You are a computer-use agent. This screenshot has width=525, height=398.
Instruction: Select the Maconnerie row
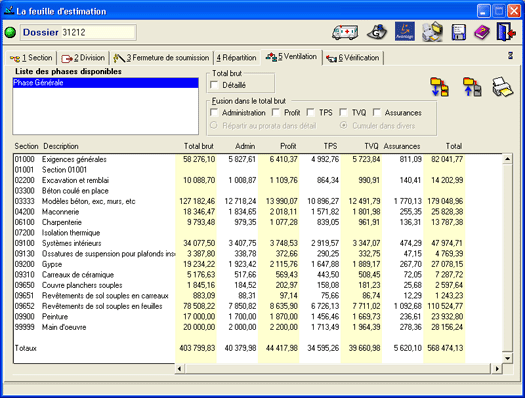point(239,212)
